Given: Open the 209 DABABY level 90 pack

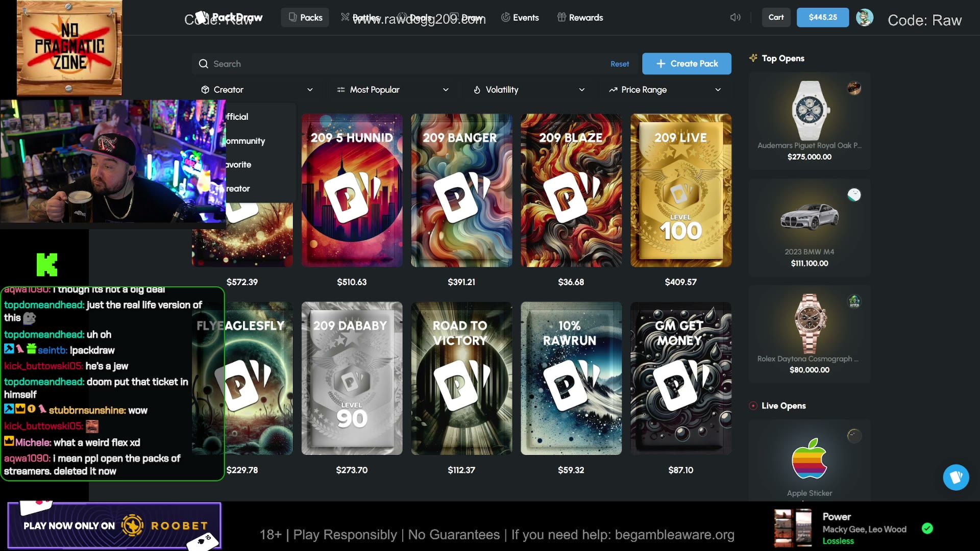Looking at the screenshot, I should click(x=352, y=379).
